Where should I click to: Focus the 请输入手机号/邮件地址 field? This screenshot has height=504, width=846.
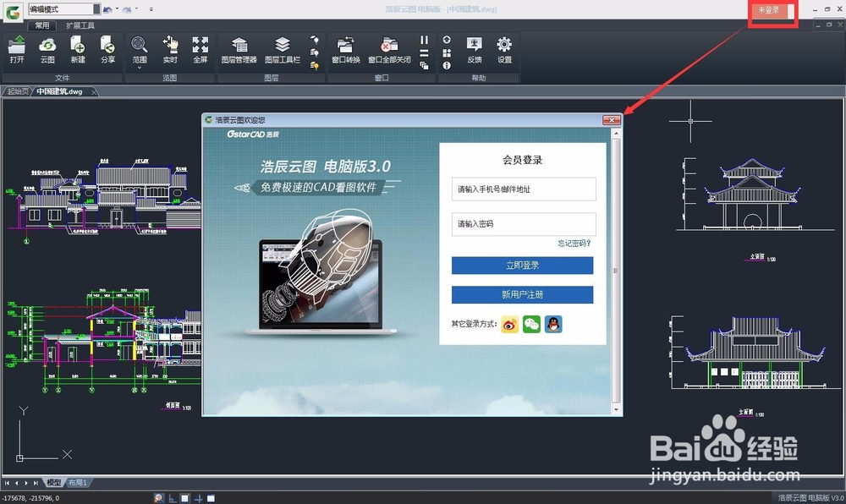point(524,189)
